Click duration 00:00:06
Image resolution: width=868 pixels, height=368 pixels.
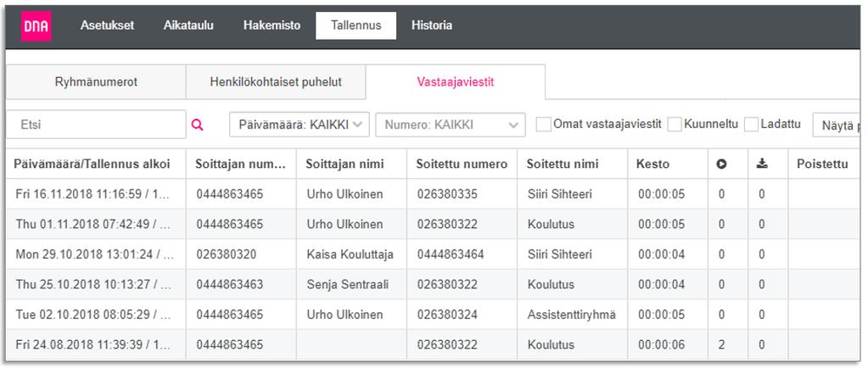(x=661, y=345)
